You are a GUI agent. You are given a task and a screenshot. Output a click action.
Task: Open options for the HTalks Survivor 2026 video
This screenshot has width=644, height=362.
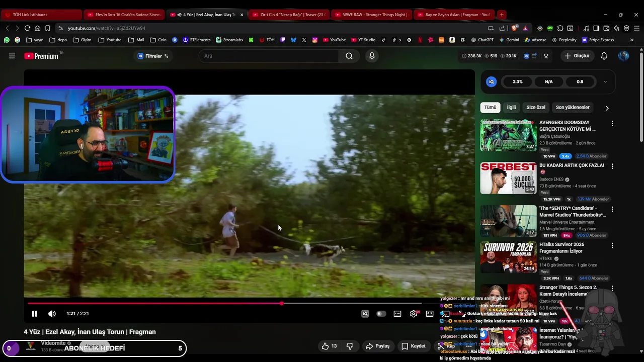click(612, 245)
